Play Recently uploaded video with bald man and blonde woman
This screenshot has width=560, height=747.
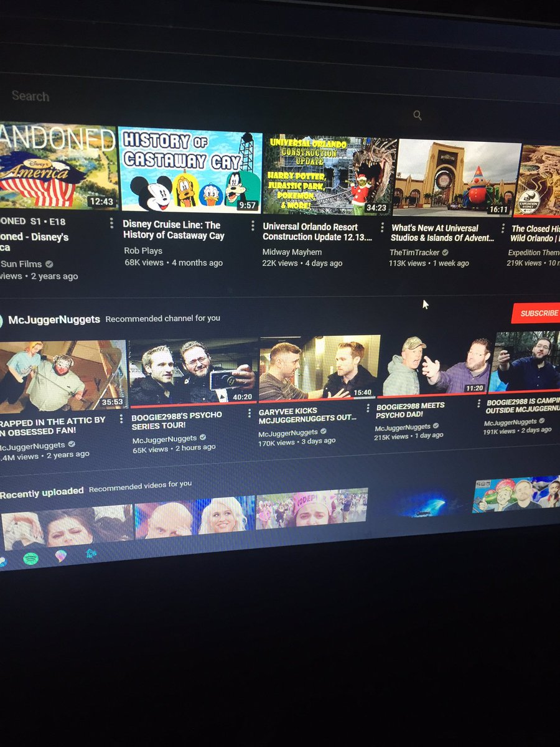195,519
